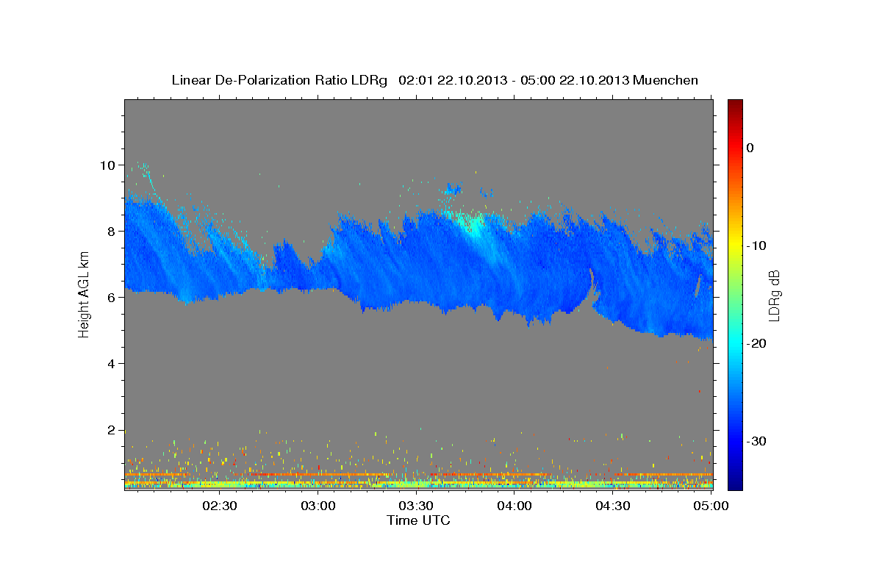Click the height label 4 on the y-axis
Screen dimensions: 882x588
point(111,364)
